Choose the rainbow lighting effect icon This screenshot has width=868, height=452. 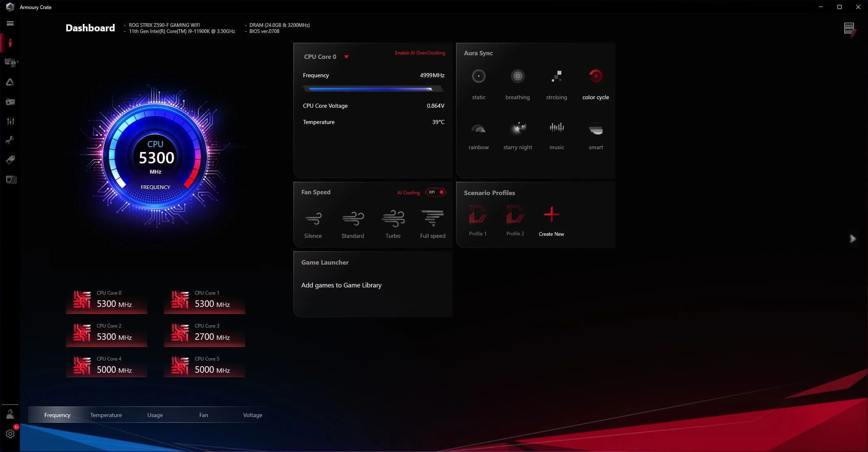478,129
